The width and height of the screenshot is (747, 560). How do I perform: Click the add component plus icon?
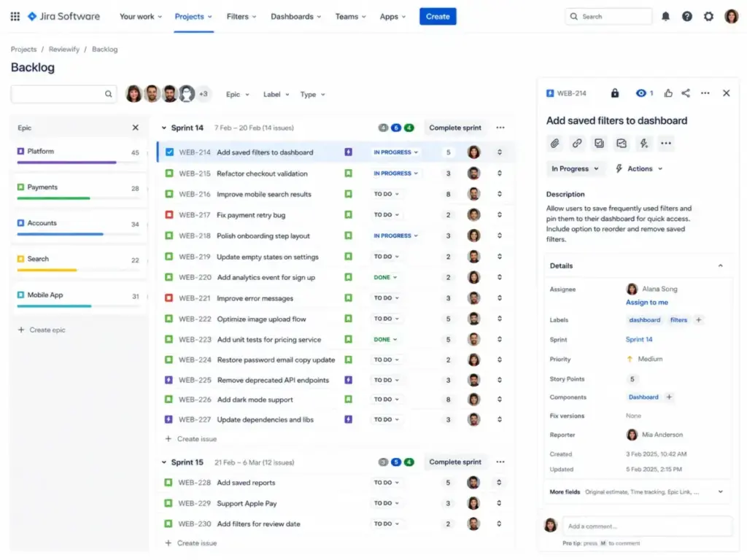[669, 397]
